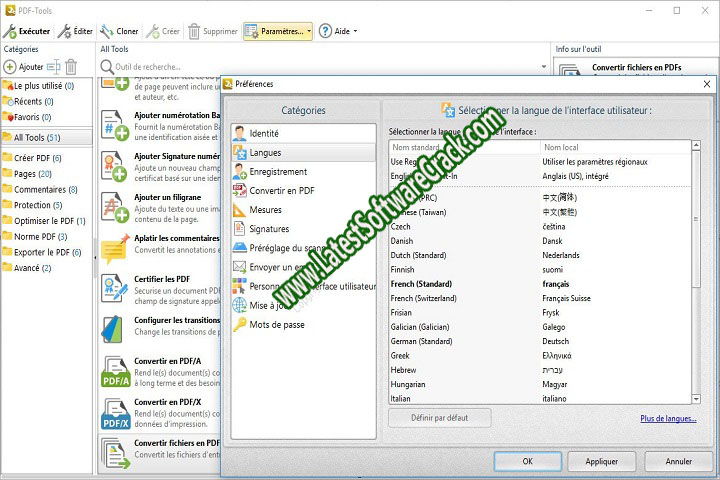Select Signatures in Preferences categories

pos(303,229)
